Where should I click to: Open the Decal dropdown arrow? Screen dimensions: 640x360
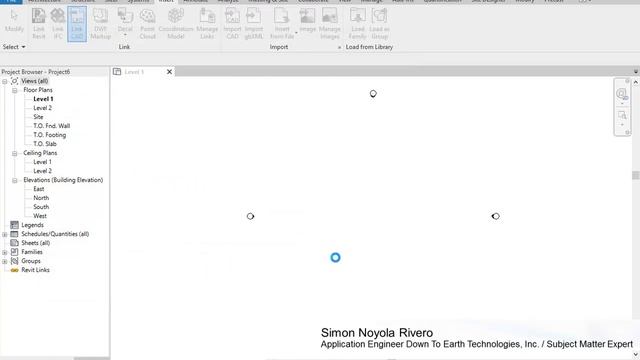tap(125, 36)
